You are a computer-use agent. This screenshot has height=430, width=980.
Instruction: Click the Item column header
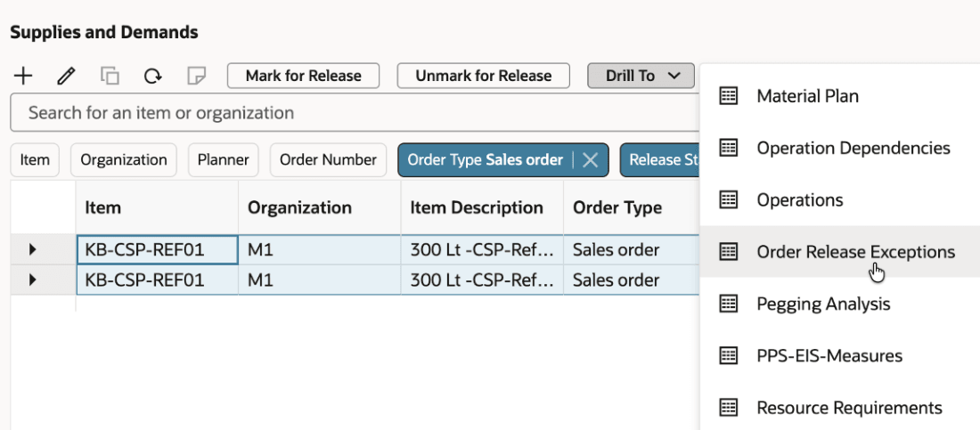tap(157, 207)
